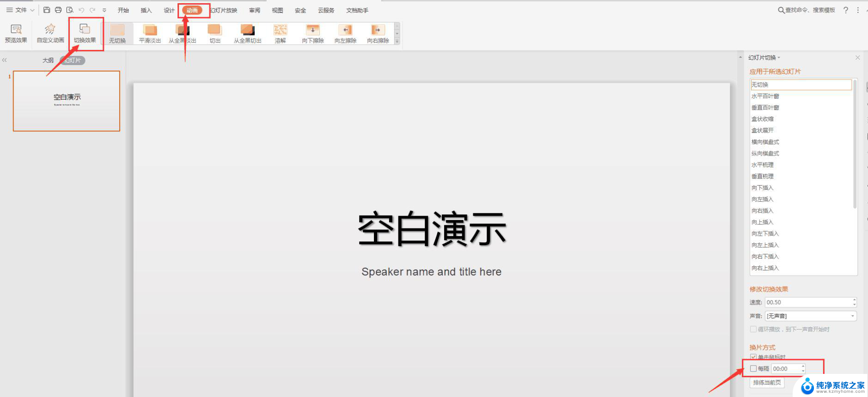Select 无切换 transition thumbnail
Screen dimensions: 868x397
click(117, 34)
